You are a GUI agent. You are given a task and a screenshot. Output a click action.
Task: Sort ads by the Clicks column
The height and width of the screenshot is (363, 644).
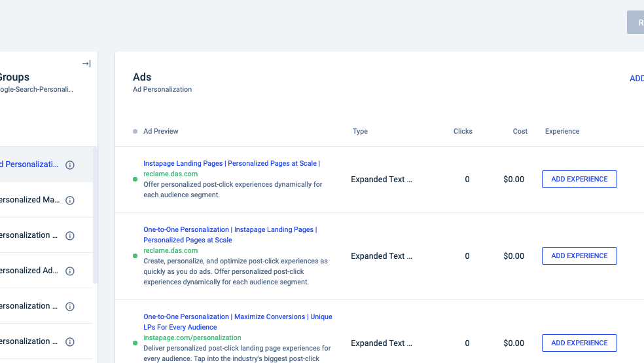[463, 132]
